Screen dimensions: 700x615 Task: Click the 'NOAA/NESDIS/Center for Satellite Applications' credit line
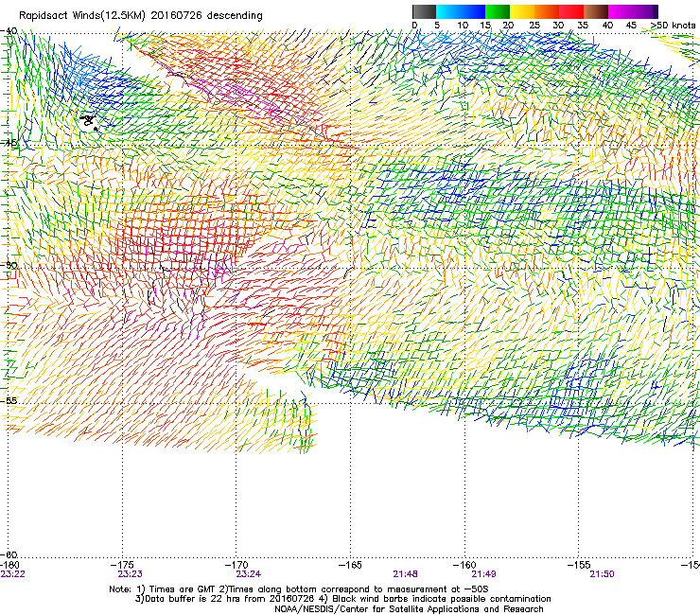pyautogui.click(x=409, y=609)
